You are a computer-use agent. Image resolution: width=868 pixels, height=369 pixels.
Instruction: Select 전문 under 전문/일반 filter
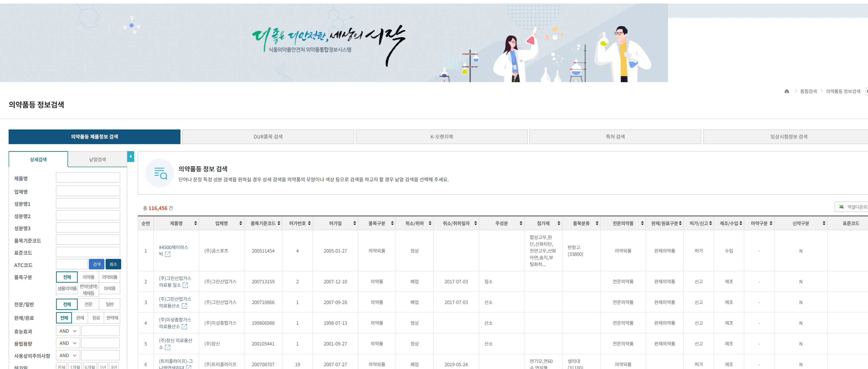tap(88, 304)
